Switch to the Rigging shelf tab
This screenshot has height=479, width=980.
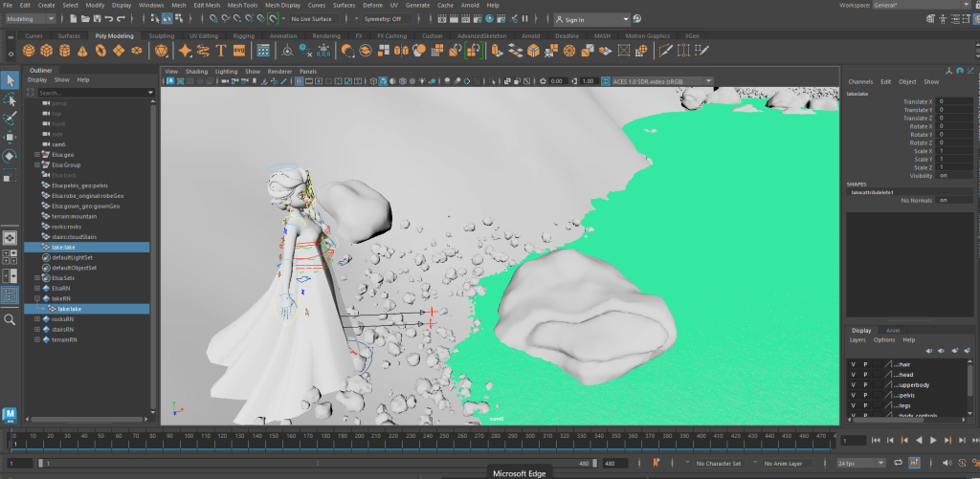(x=244, y=36)
